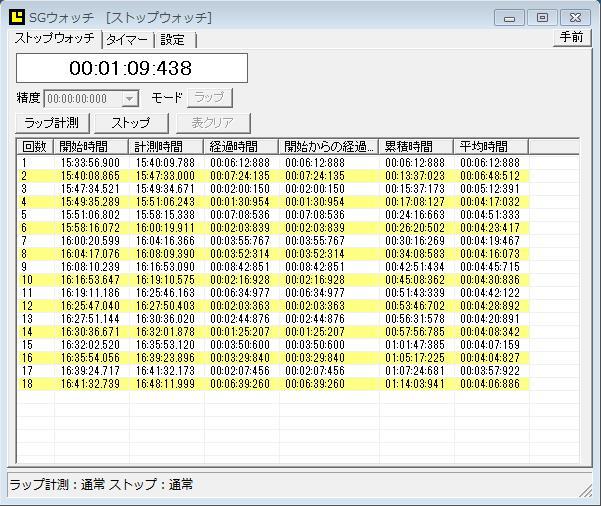The image size is (601, 506).
Task: Open the 設定 tab
Action: (173, 40)
